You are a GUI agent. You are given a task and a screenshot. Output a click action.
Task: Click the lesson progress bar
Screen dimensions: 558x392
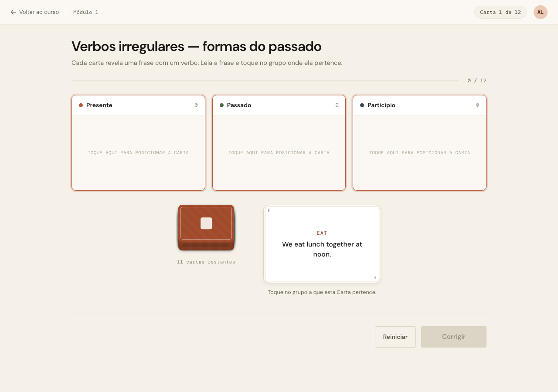coord(265,81)
